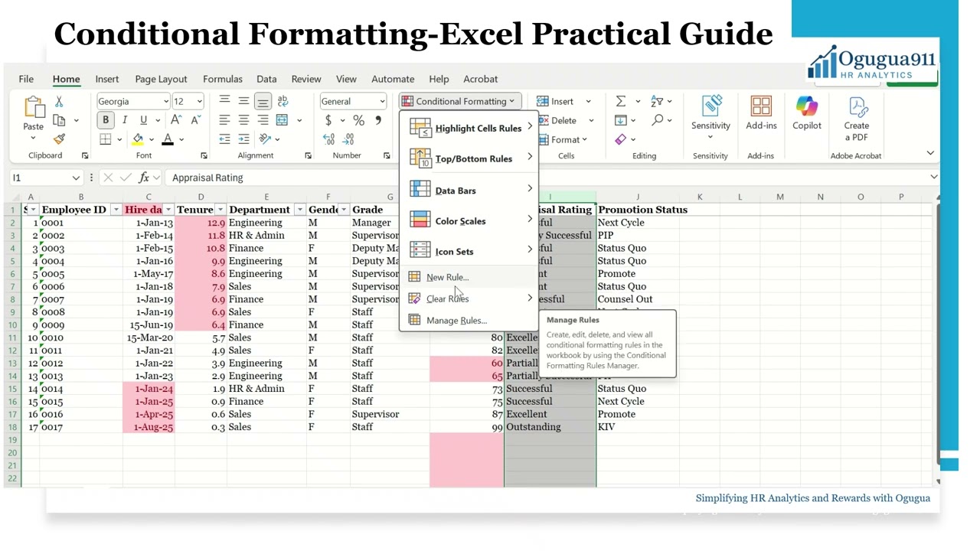
Task: Open the Georgia font name dropdown
Action: pyautogui.click(x=166, y=101)
